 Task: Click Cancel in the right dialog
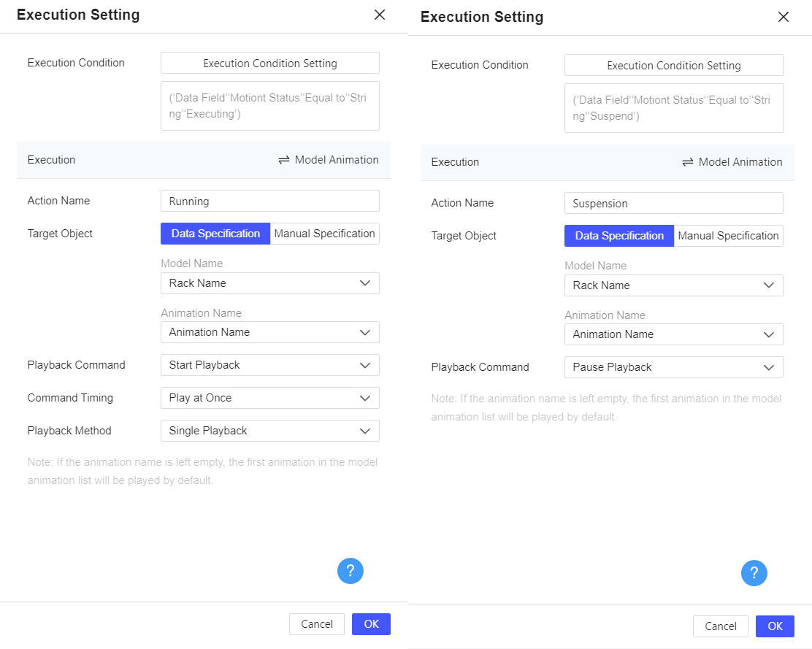coord(721,626)
